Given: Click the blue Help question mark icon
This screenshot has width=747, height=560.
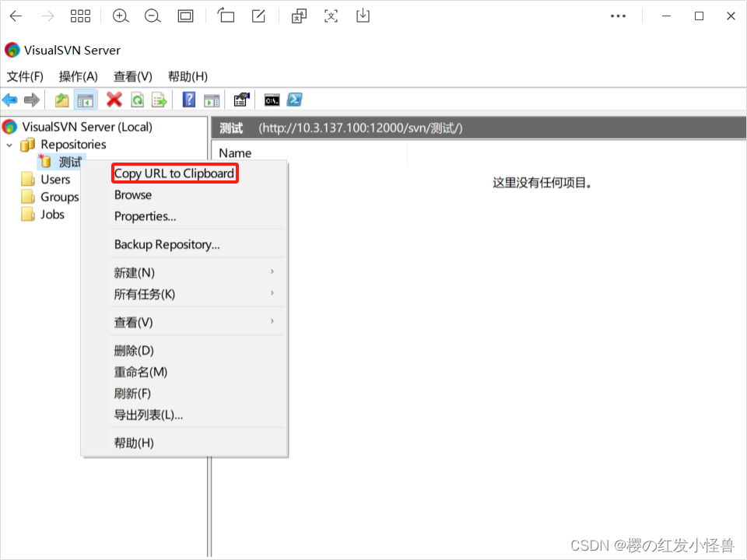Looking at the screenshot, I should [188, 100].
